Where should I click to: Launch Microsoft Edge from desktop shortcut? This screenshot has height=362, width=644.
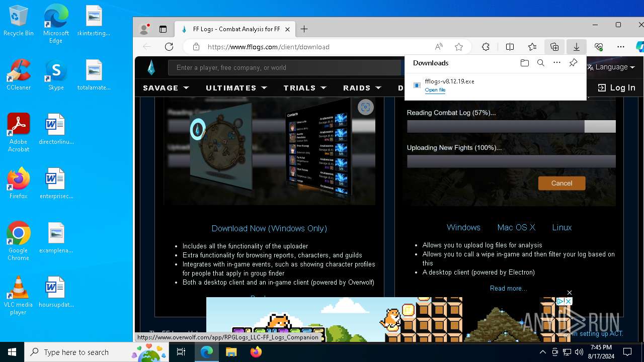56,24
